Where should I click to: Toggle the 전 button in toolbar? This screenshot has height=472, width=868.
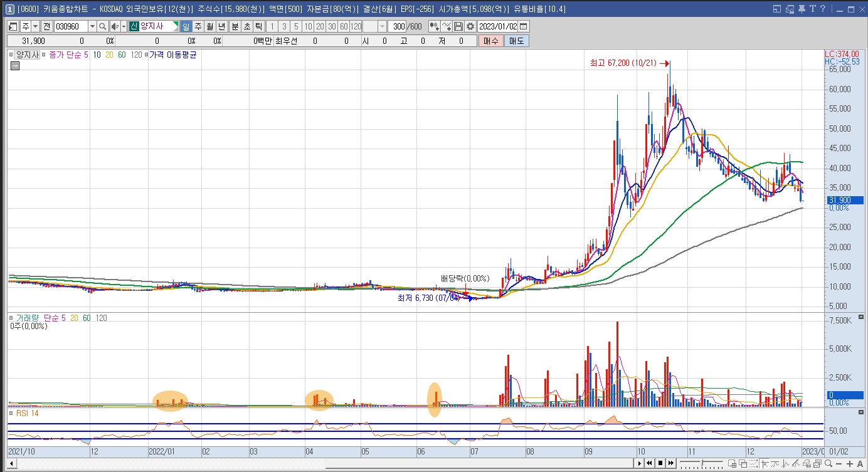46,26
